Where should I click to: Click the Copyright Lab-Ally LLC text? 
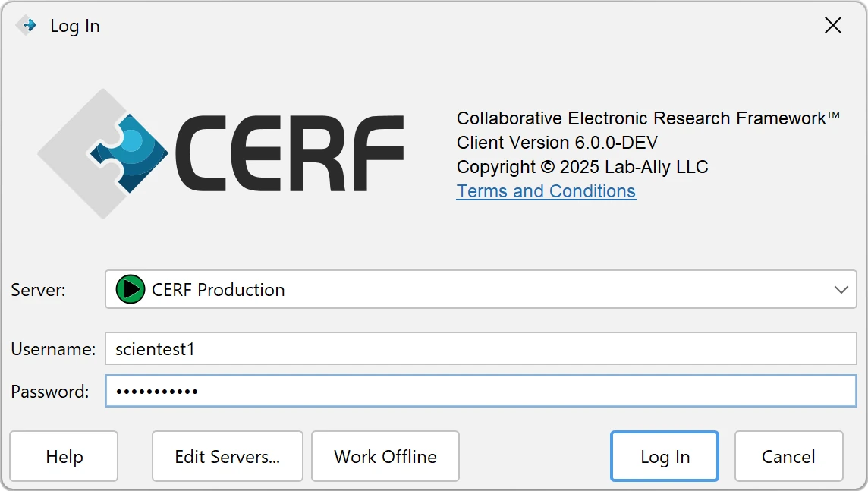tap(581, 167)
